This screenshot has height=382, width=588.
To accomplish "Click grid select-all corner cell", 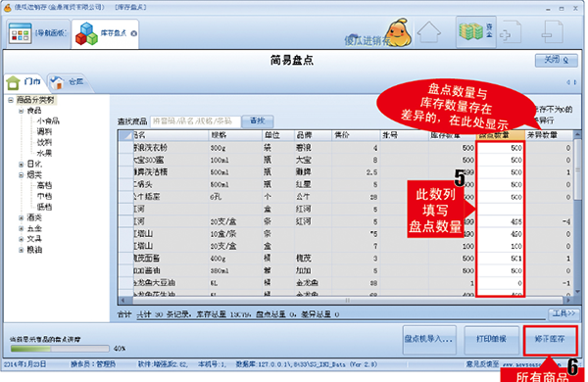I will (x=126, y=135).
